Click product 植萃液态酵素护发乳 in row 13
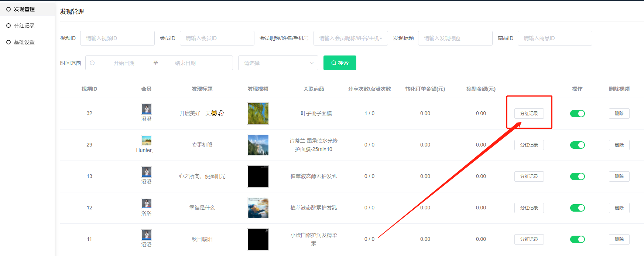Viewport: 644px width, 256px height. click(x=314, y=176)
